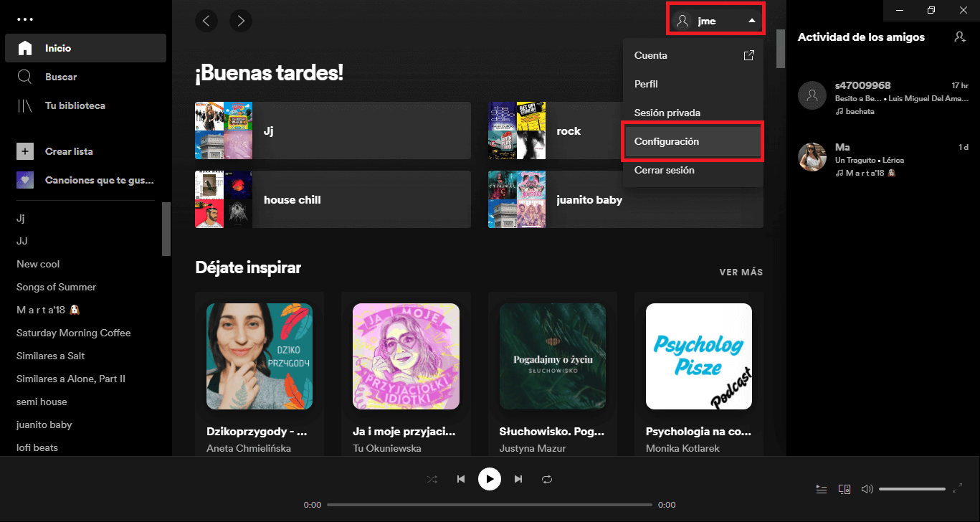Choose Cerrar sesión menu entry
Viewport: 980px width, 522px height.
(693, 170)
